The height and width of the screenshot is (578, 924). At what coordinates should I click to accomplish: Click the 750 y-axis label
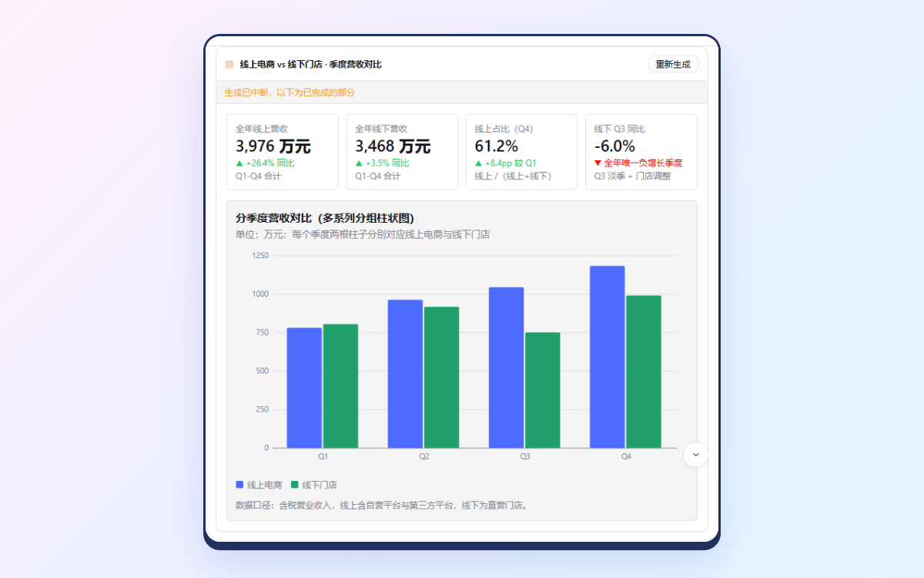(262, 333)
